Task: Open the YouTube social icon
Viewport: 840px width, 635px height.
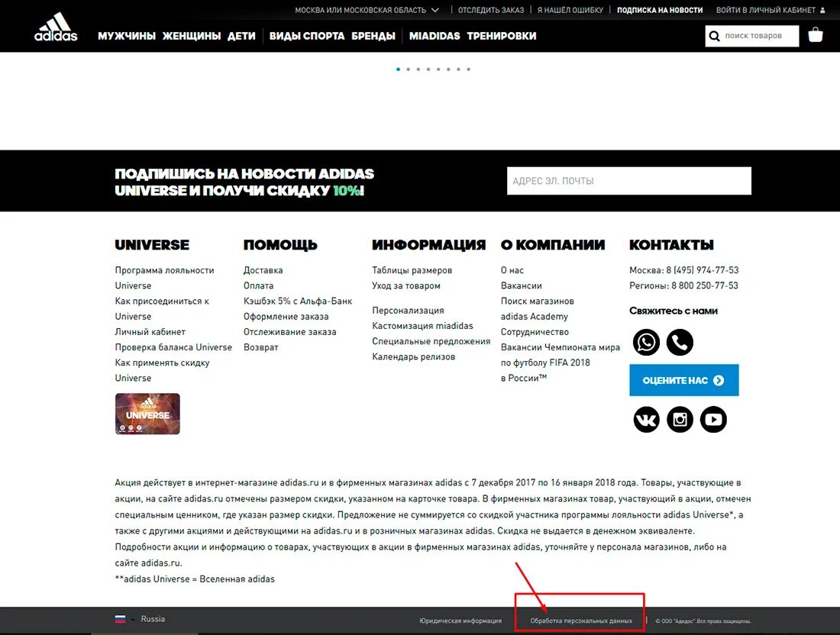Action: [713, 419]
